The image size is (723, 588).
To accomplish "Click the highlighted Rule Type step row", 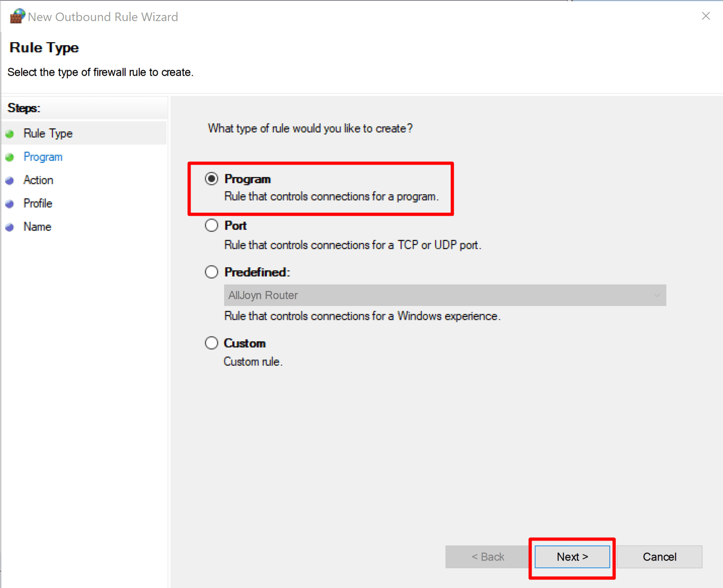I will [x=48, y=133].
